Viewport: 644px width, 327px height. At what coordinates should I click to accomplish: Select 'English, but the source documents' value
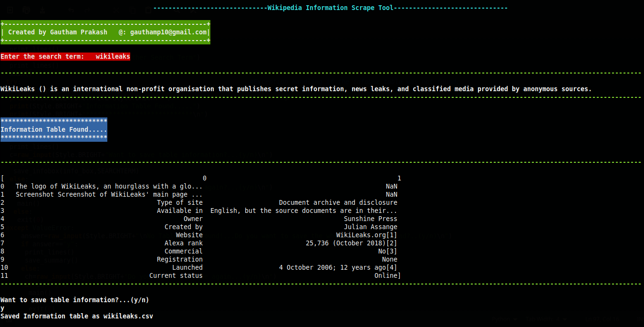tap(304, 211)
